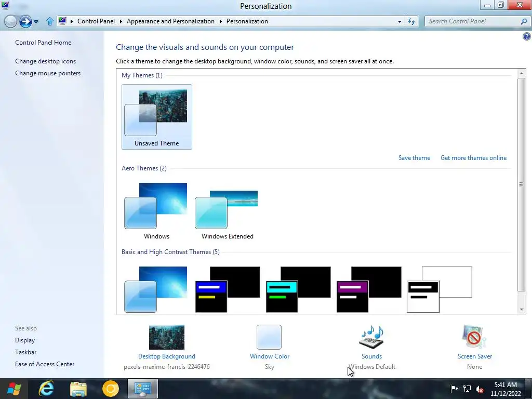Screen dimensions: 532x399
Task: Open the recent pages dropdown arrow
Action: 36,22
